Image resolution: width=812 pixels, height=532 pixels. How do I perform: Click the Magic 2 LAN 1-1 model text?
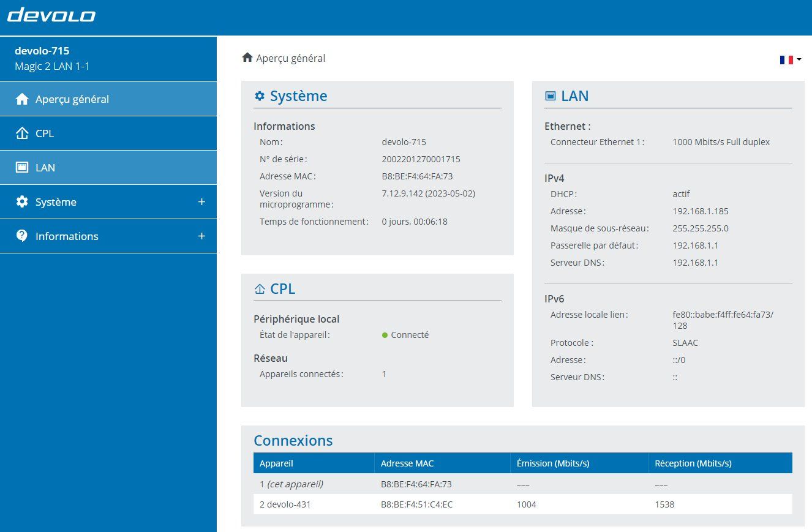click(52, 66)
